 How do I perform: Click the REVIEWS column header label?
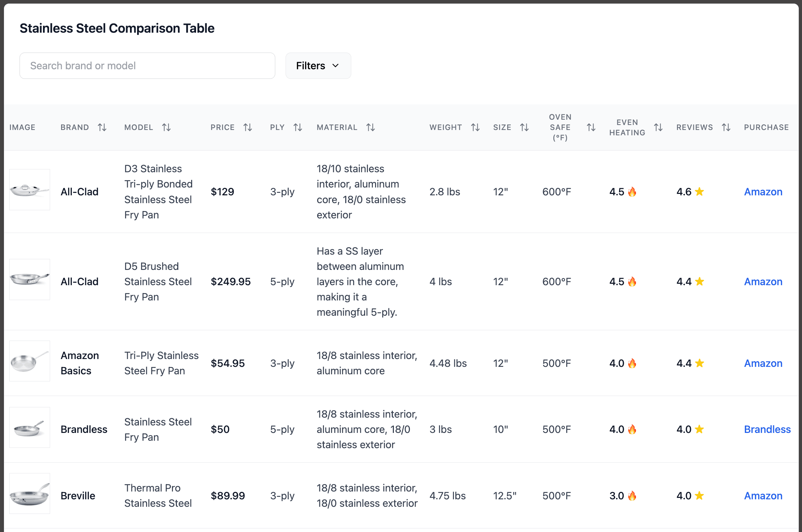[x=694, y=127]
